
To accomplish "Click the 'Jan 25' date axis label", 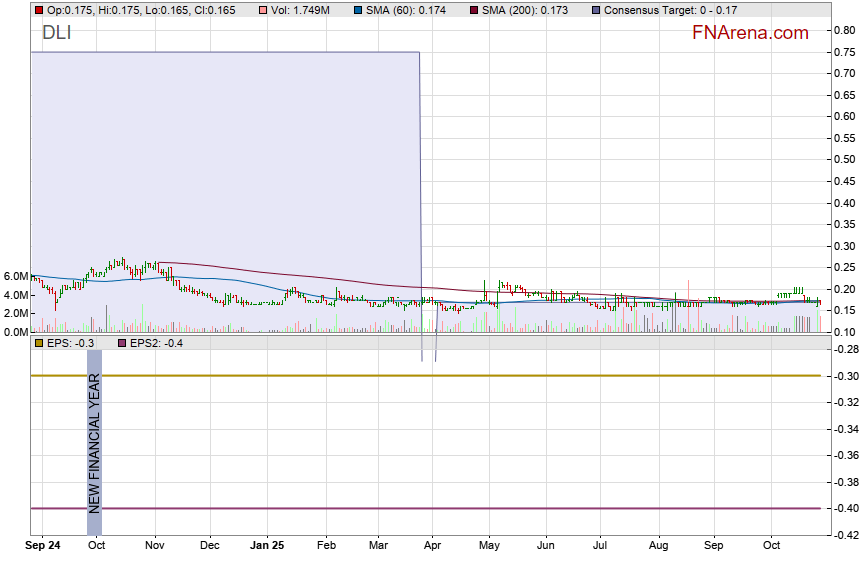I will coord(268,547).
